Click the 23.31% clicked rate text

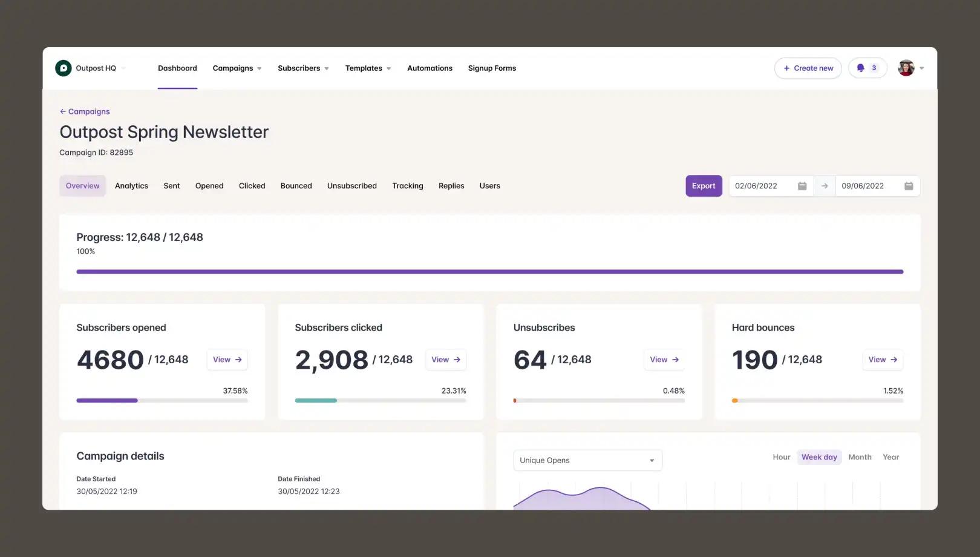pos(454,391)
